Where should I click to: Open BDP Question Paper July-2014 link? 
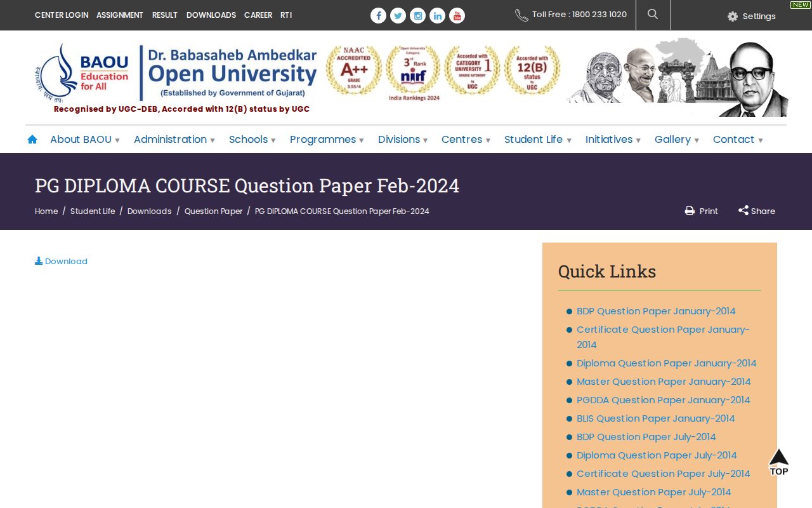click(x=646, y=437)
